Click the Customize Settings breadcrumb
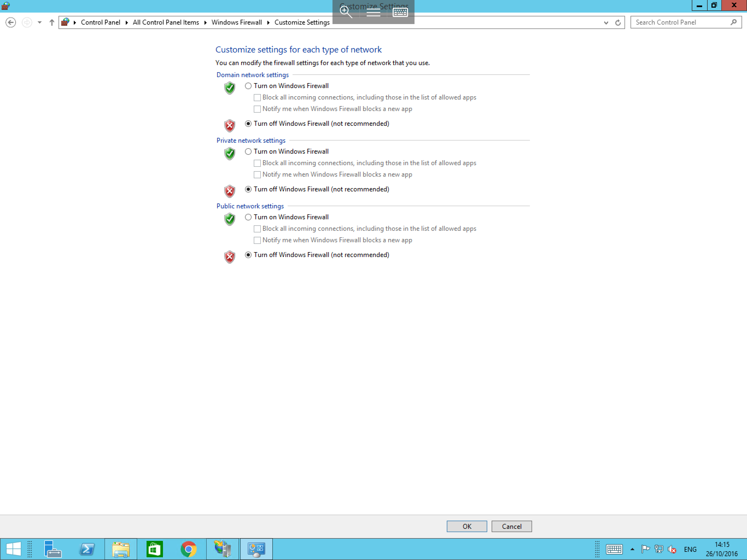 pyautogui.click(x=302, y=22)
